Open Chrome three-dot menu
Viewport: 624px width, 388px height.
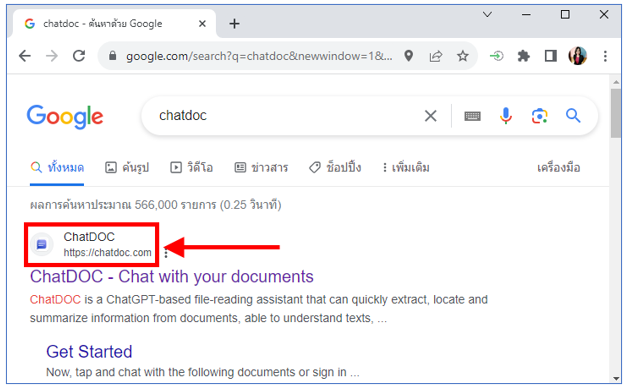pyautogui.click(x=605, y=56)
